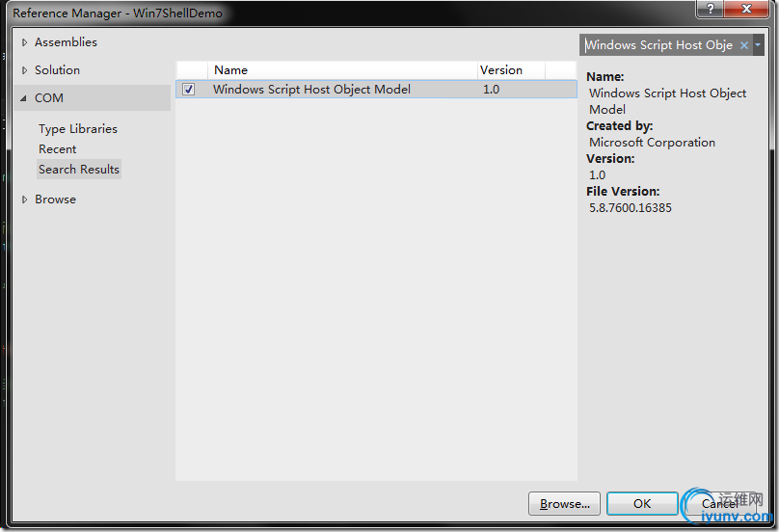Select the Solution category
The width and height of the screenshot is (779, 532).
tap(57, 70)
